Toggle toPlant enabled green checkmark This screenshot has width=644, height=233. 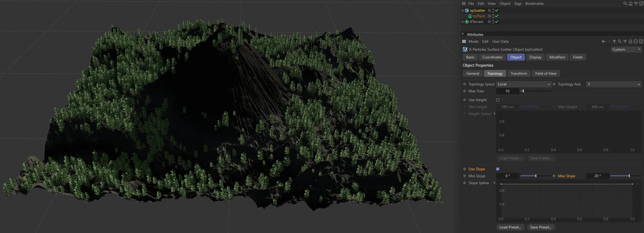497,16
